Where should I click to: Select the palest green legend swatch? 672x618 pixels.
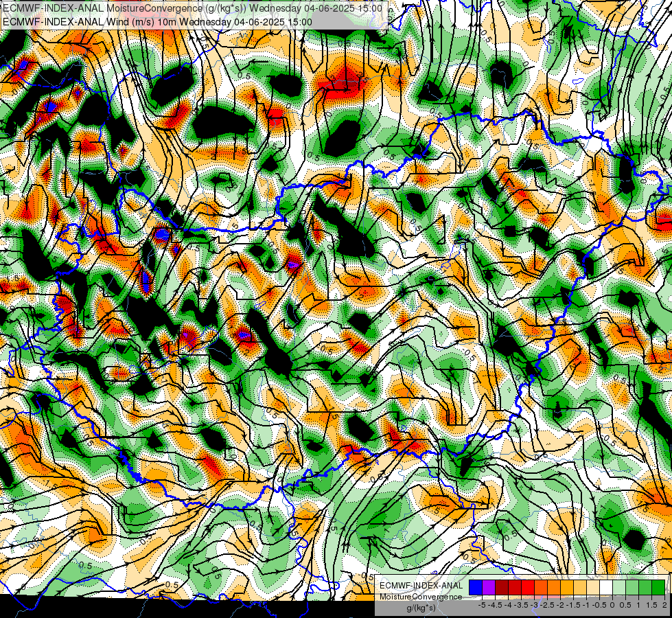pyautogui.click(x=619, y=587)
